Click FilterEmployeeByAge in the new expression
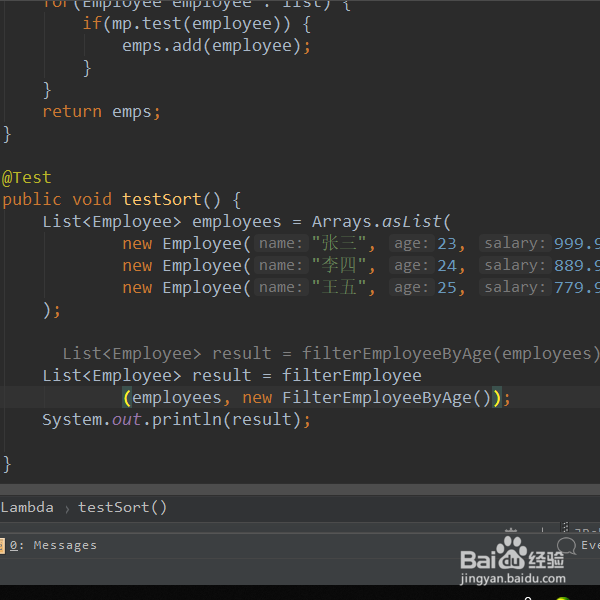Image resolution: width=600 pixels, height=600 pixels. [x=377, y=398]
